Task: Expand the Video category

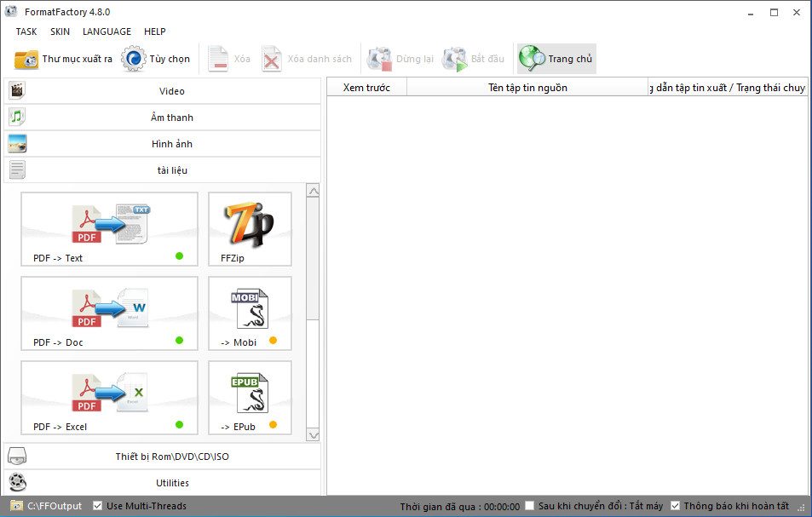Action: pyautogui.click(x=162, y=91)
